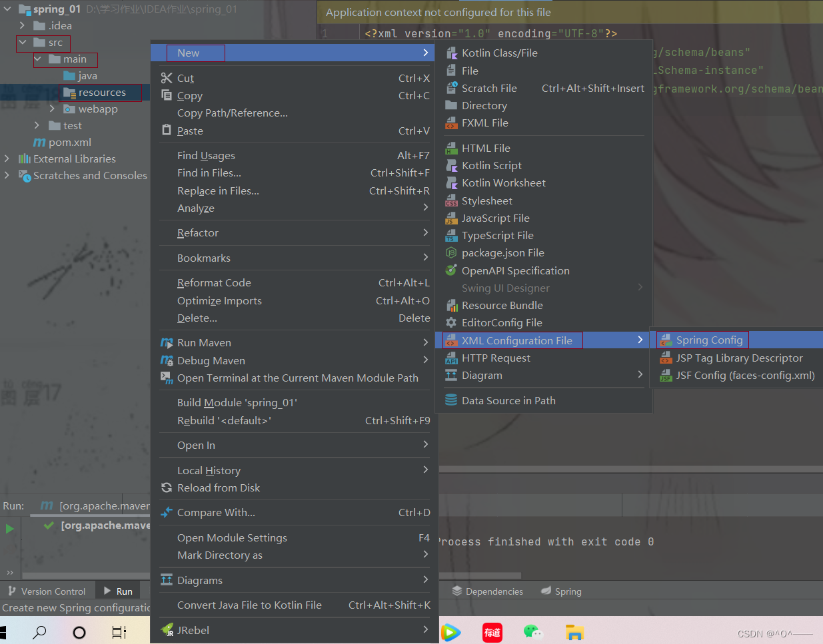Open the Analyze submenu arrow
823x644 pixels.
pyautogui.click(x=425, y=208)
